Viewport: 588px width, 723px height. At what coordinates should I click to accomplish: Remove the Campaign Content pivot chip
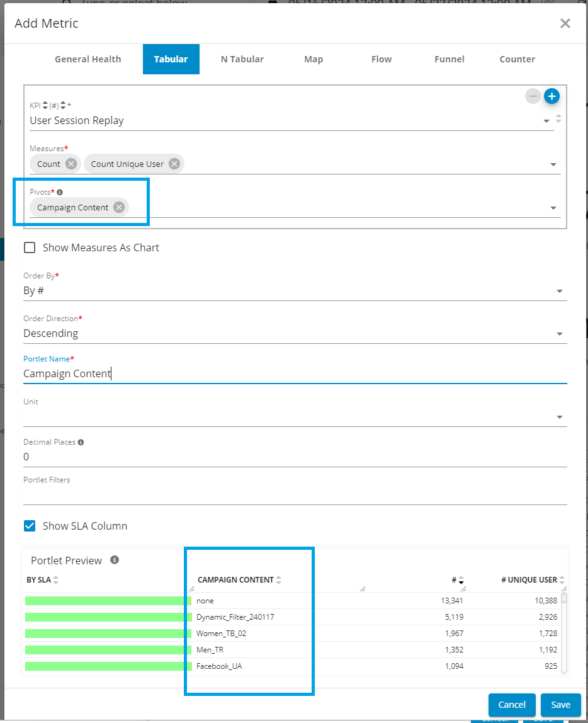tap(119, 207)
